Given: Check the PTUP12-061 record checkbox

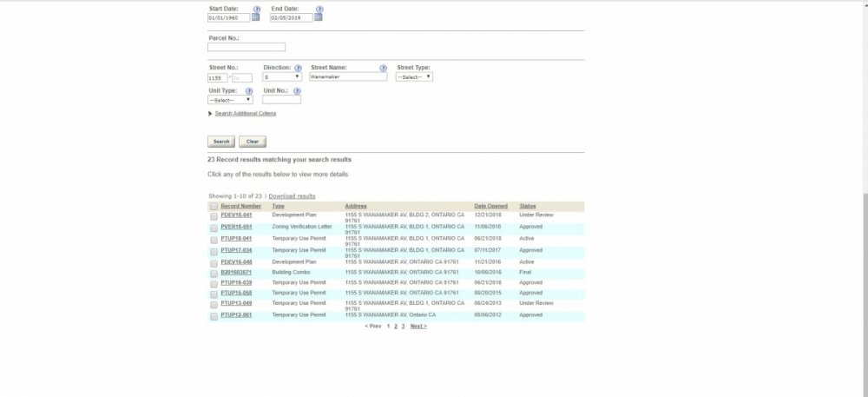Looking at the screenshot, I should click(x=214, y=317).
